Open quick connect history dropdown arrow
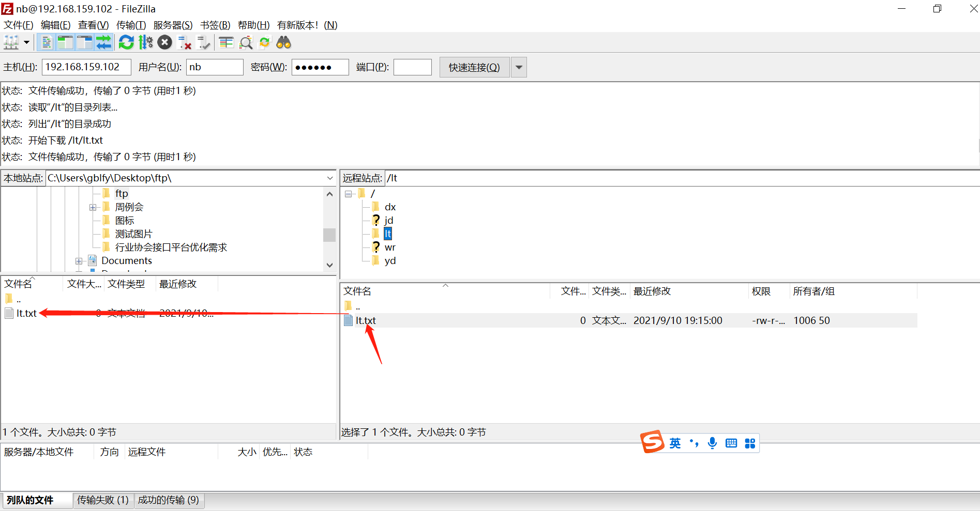This screenshot has height=511, width=980. click(x=519, y=67)
